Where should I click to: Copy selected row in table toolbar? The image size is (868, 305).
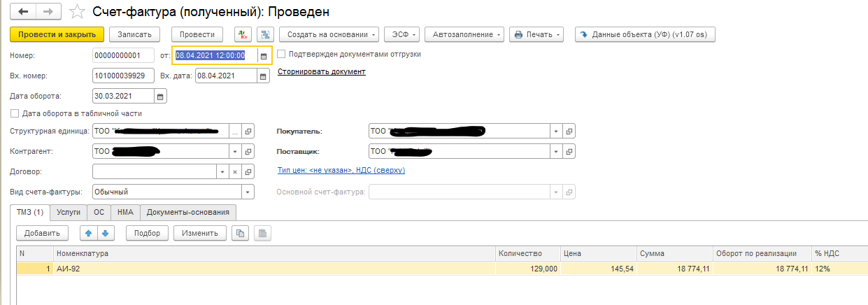click(241, 234)
